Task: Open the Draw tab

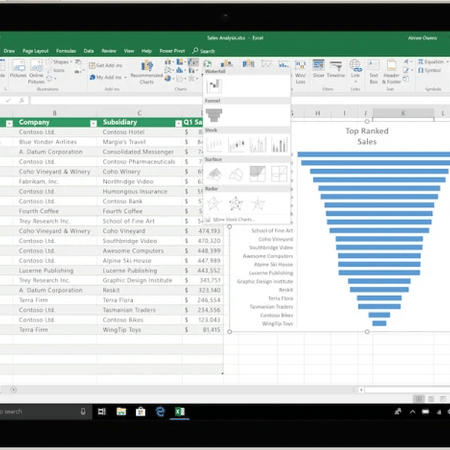Action: 9,51
